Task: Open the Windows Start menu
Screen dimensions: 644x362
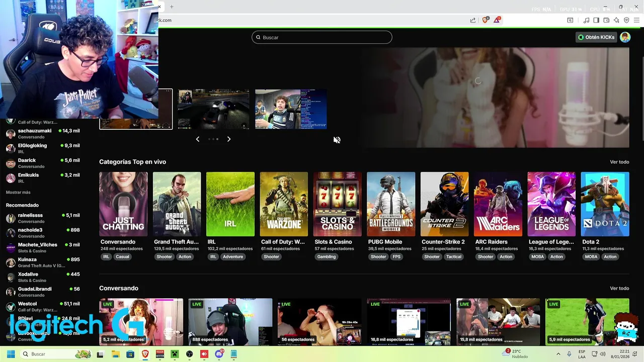Action: coord(11,354)
